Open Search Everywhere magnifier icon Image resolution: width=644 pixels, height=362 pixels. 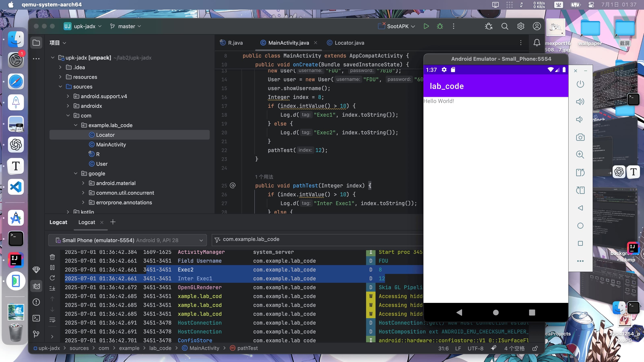[505, 26]
